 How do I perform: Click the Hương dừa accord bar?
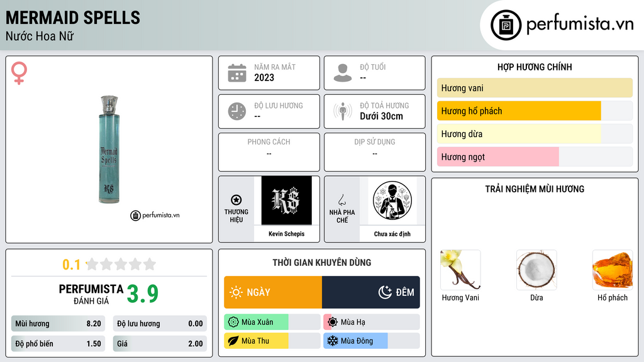click(x=535, y=134)
